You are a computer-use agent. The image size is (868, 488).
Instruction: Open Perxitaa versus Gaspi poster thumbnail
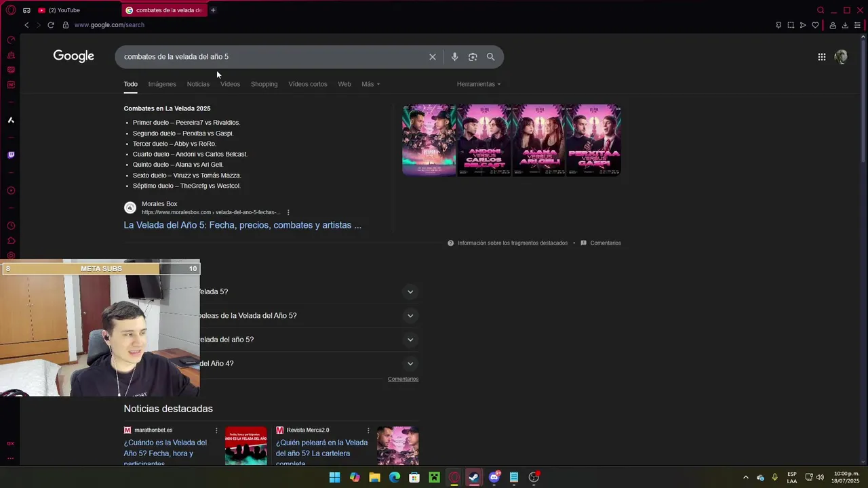[594, 140]
